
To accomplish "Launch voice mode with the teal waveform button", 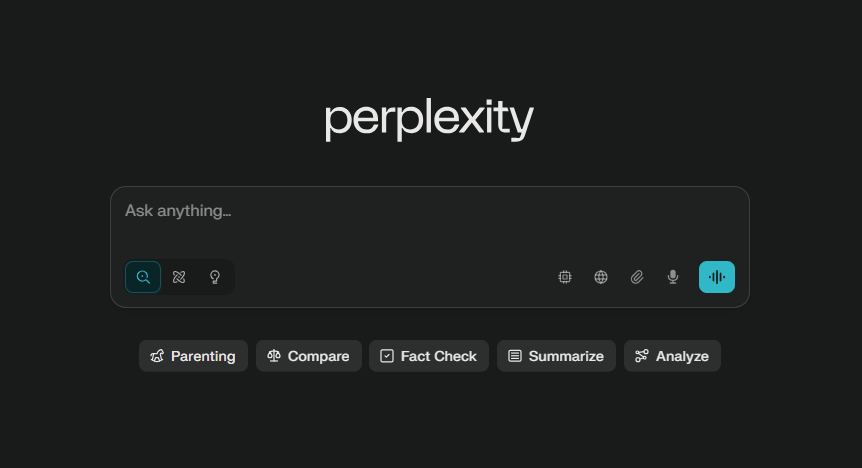I will pos(717,277).
